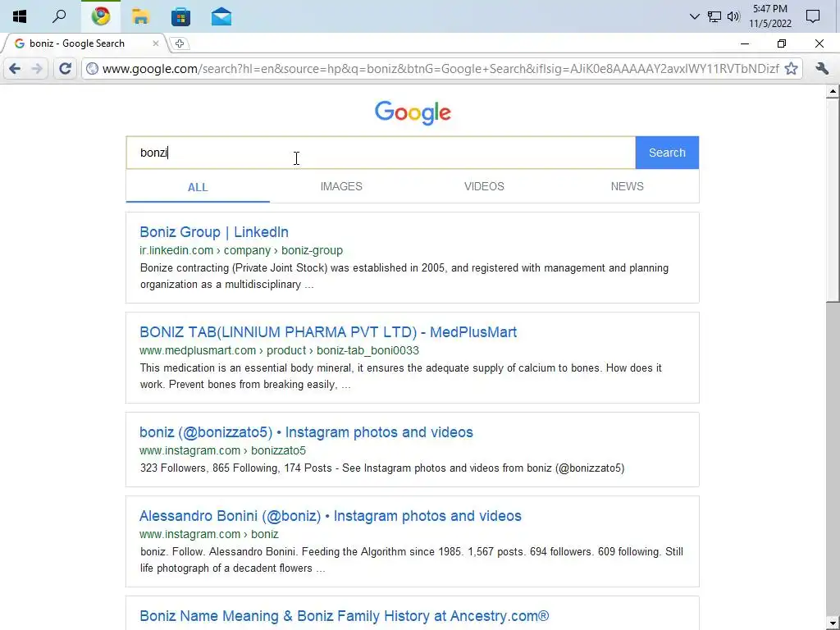
Task: Open the Alessandro Bonini (@boniz) Instagram result
Action: [330, 516]
